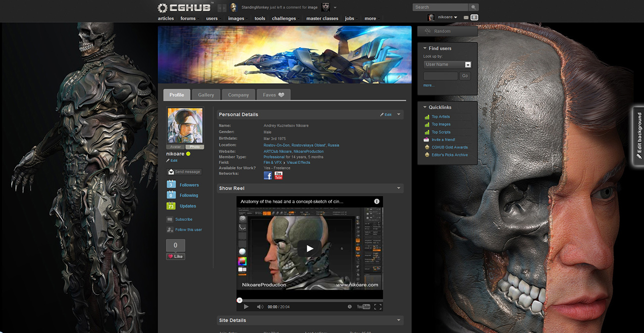Image resolution: width=644 pixels, height=333 pixels.
Task: Open the jobs menu
Action: click(x=350, y=18)
